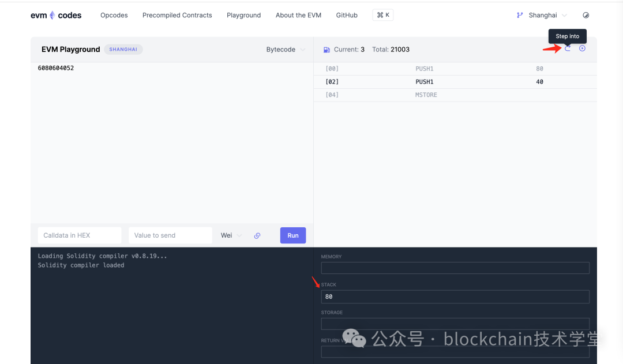Click the gas indicator icon beside Current count
Screen dimensions: 623x364
point(326,49)
